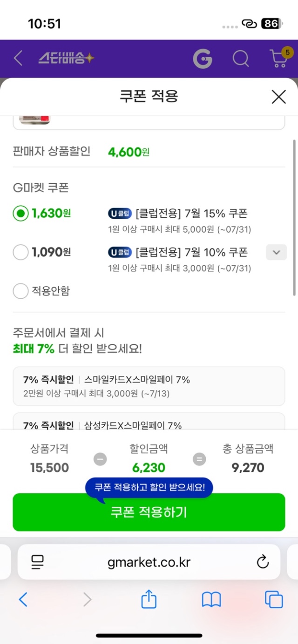Open Safari reader/page menu icon
The height and width of the screenshot is (644, 298).
[x=37, y=562]
